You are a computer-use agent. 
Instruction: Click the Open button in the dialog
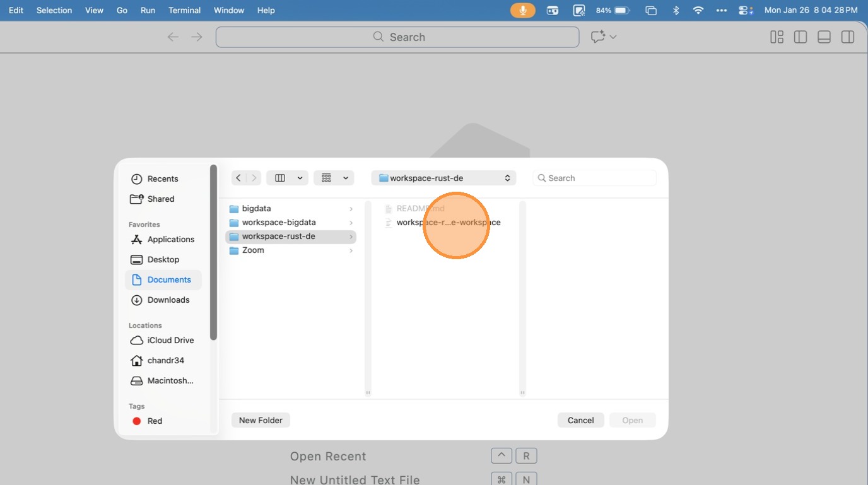coord(633,420)
